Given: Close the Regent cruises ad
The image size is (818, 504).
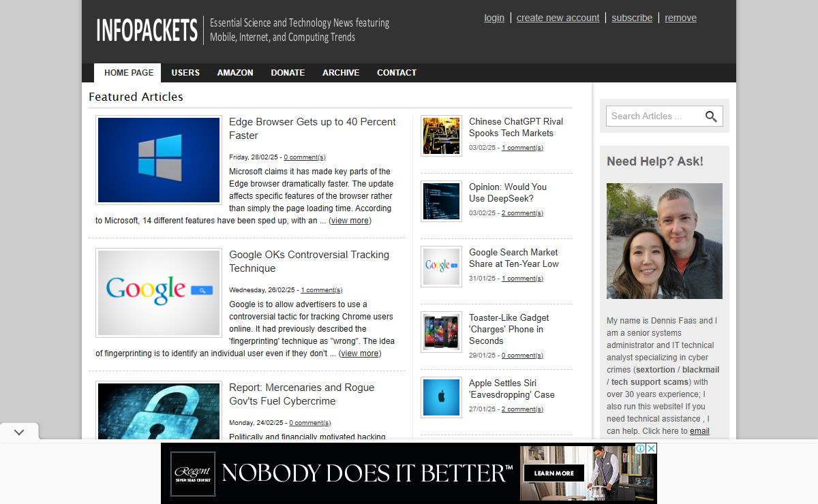Looking at the screenshot, I should coord(651,449).
